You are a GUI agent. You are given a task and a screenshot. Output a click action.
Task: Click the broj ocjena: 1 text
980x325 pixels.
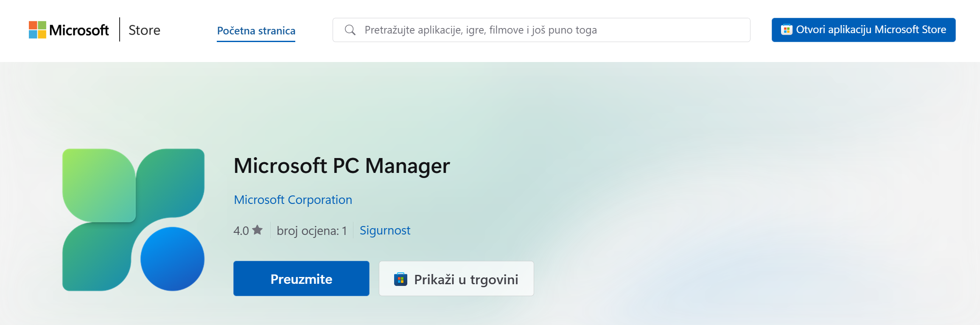(x=311, y=231)
